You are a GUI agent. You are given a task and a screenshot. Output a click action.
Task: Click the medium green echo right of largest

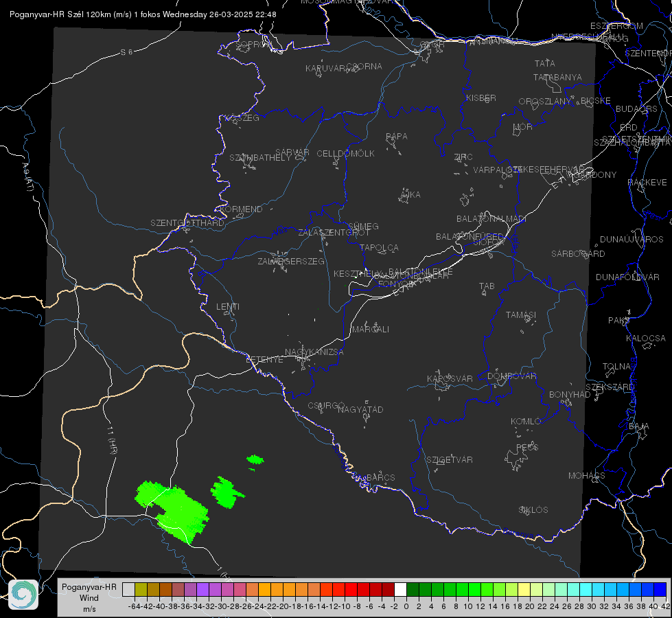[227, 493]
